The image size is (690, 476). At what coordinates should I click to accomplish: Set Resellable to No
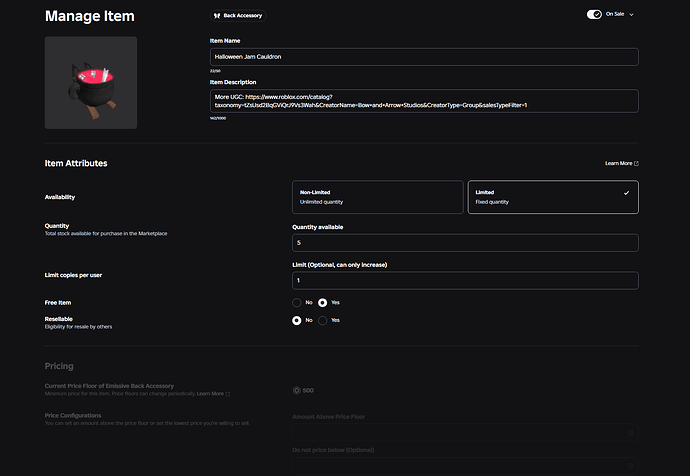click(297, 320)
